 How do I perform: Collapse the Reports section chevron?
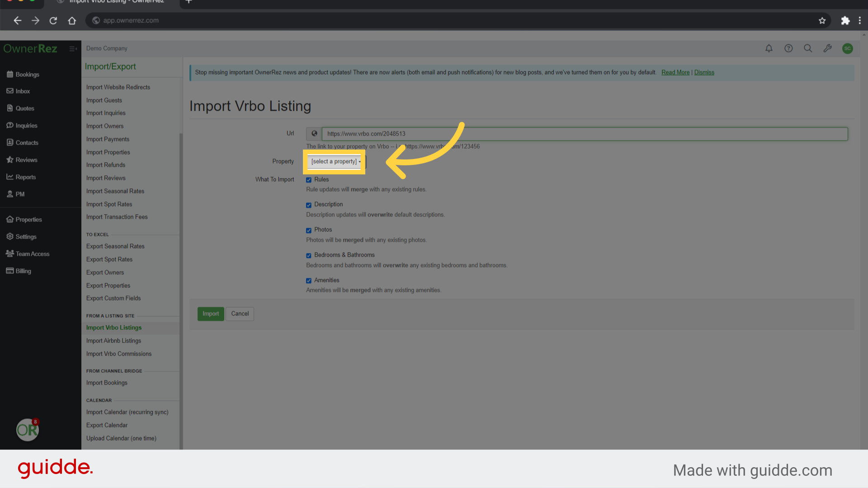click(x=10, y=177)
